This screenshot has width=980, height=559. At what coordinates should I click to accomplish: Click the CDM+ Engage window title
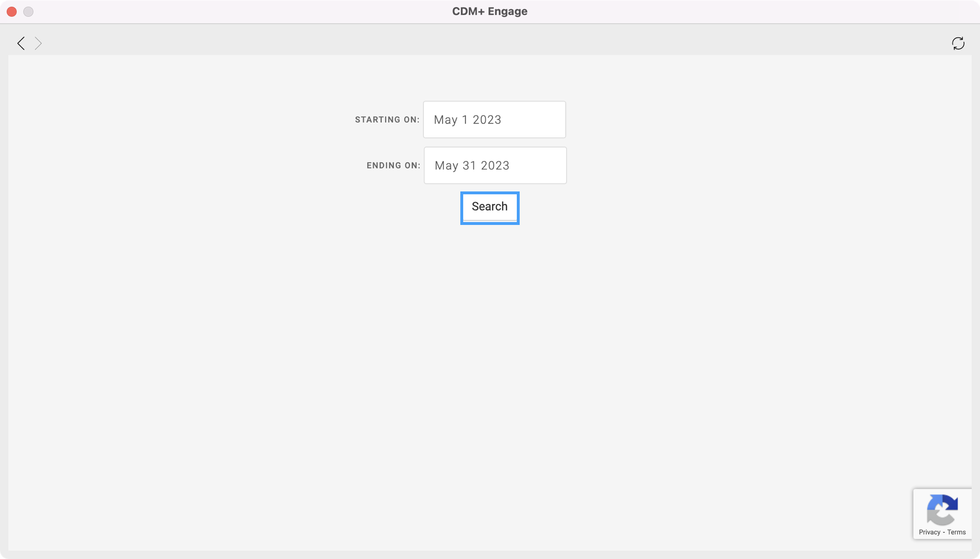[490, 11]
